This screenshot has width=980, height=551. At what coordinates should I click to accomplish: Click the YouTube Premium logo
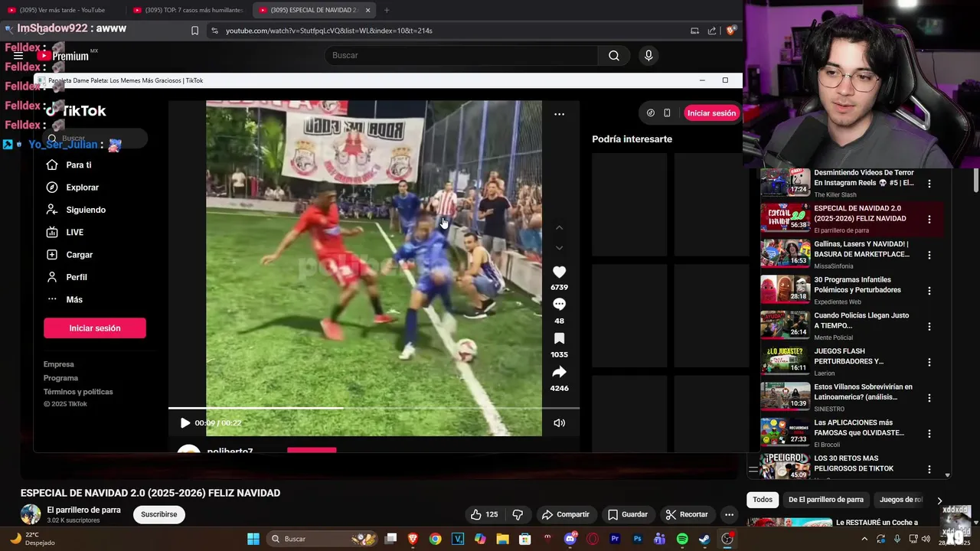pos(64,56)
